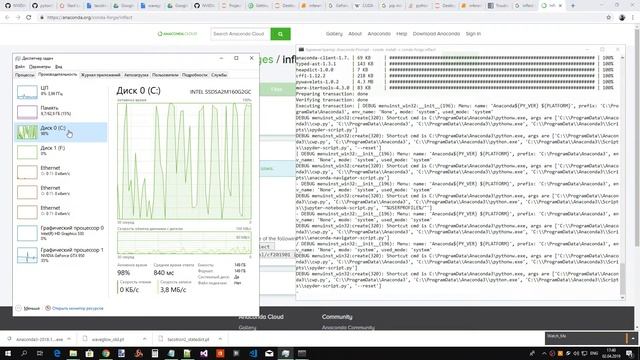Select Диск 1 (F:) in Task Manager
This screenshot has width=640, height=360.
61,151
